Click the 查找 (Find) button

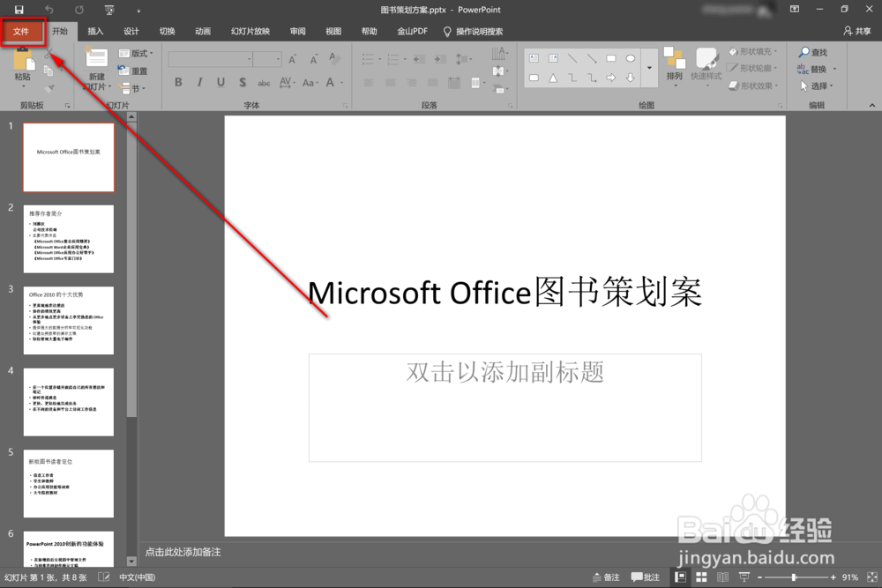[x=813, y=52]
